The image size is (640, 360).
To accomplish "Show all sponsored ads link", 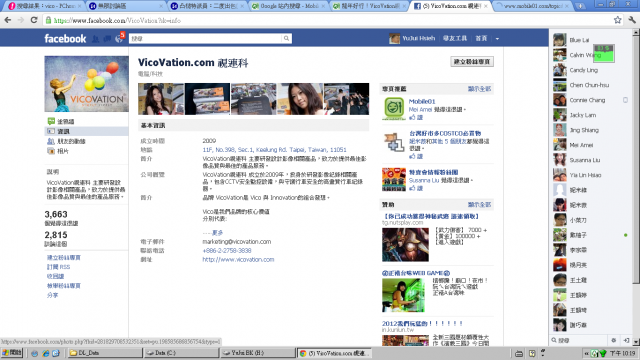I will coord(479,204).
